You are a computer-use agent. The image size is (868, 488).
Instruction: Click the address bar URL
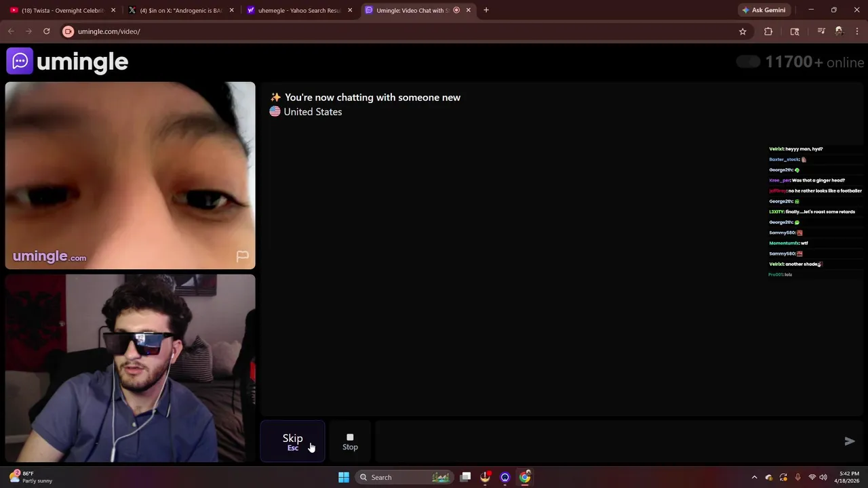pyautogui.click(x=109, y=31)
